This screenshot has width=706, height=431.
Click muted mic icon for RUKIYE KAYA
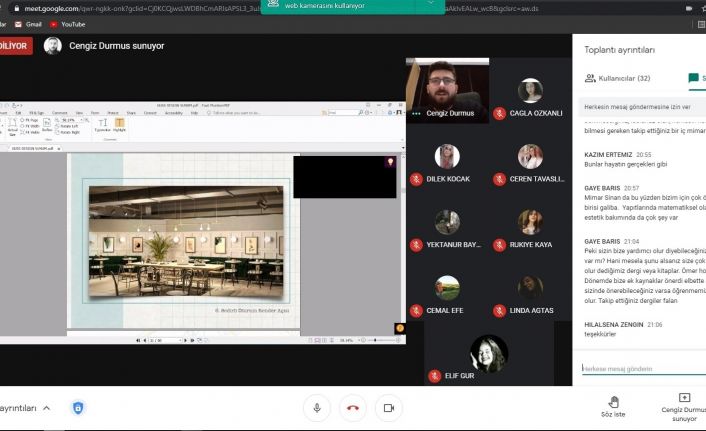click(499, 245)
